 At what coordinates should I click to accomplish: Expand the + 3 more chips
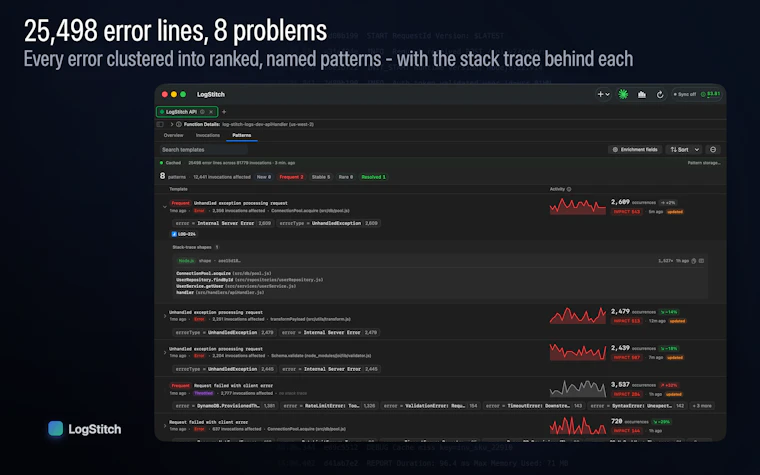(x=702, y=406)
